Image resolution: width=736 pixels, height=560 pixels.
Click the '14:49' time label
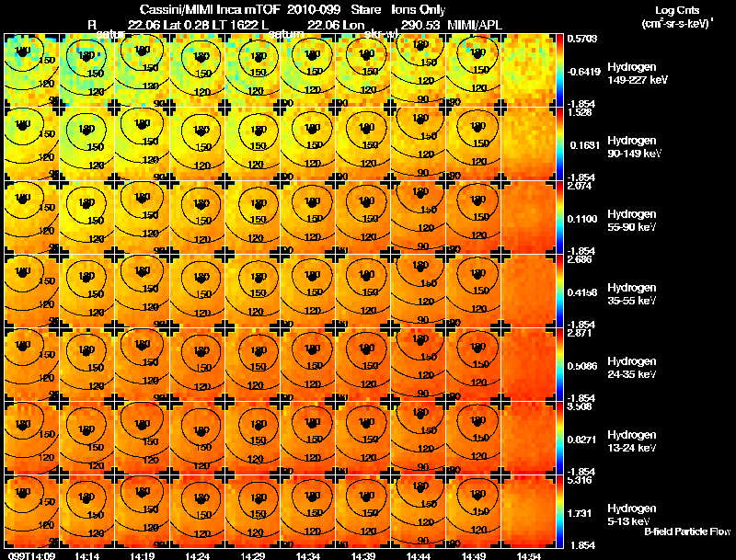pos(474,555)
